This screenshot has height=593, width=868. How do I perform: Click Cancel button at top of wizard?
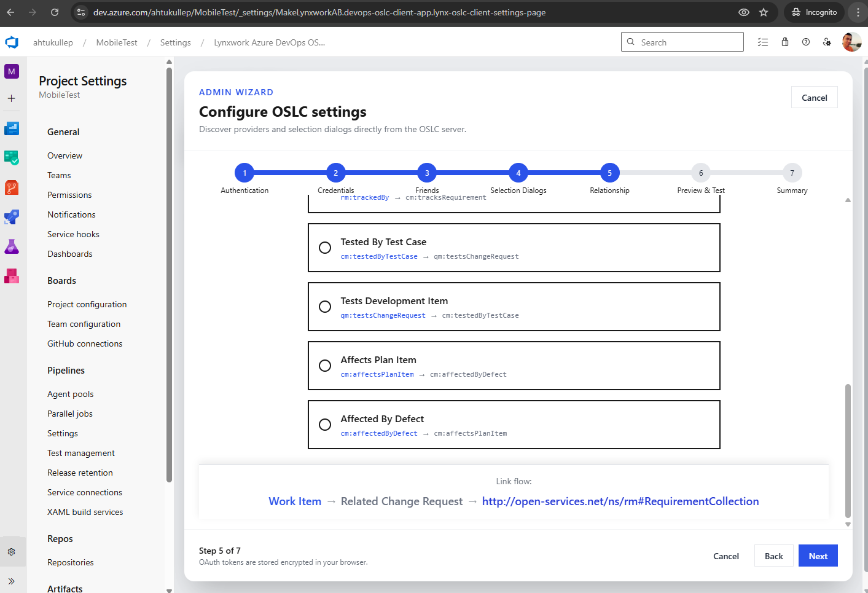point(815,98)
